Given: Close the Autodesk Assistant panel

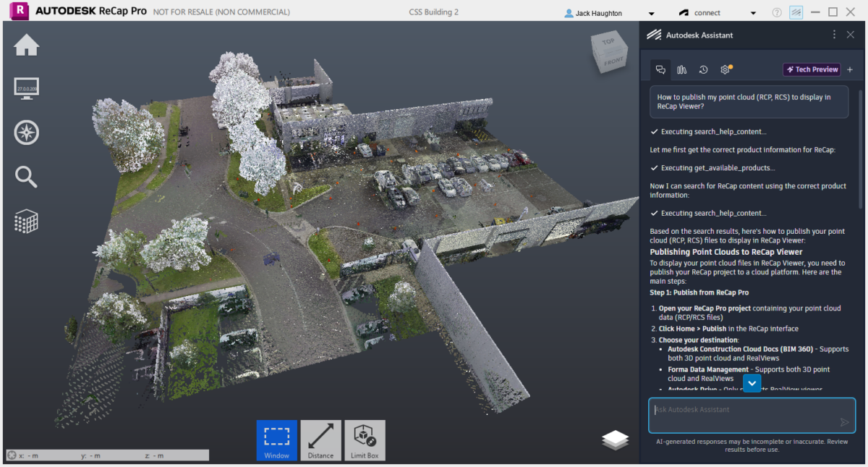Looking at the screenshot, I should click(x=851, y=35).
